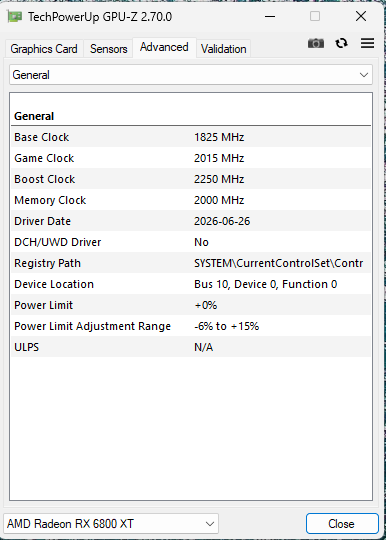Select the Base Clock row
This screenshot has width=386, height=540.
(191, 137)
